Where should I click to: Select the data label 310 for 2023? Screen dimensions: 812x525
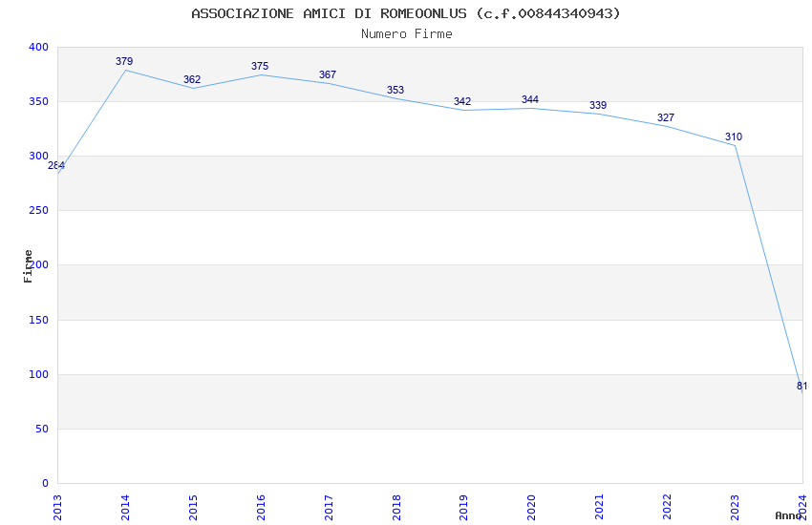coord(734,137)
